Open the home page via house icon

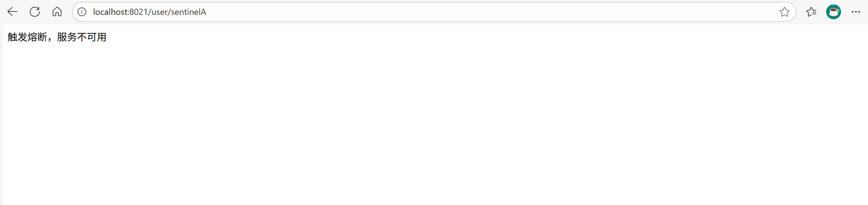click(57, 12)
